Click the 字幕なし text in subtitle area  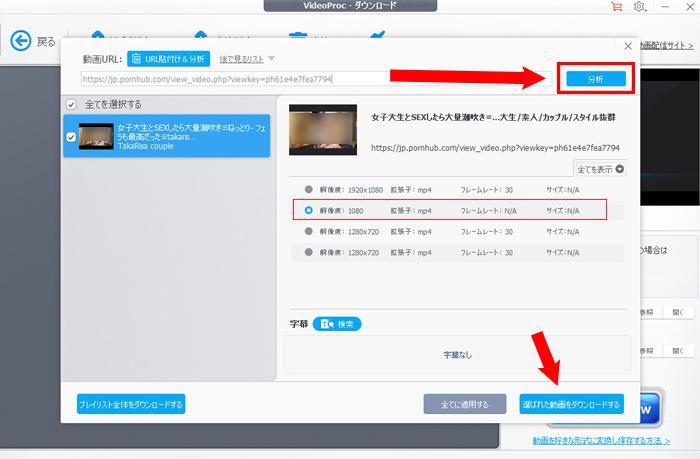458,355
